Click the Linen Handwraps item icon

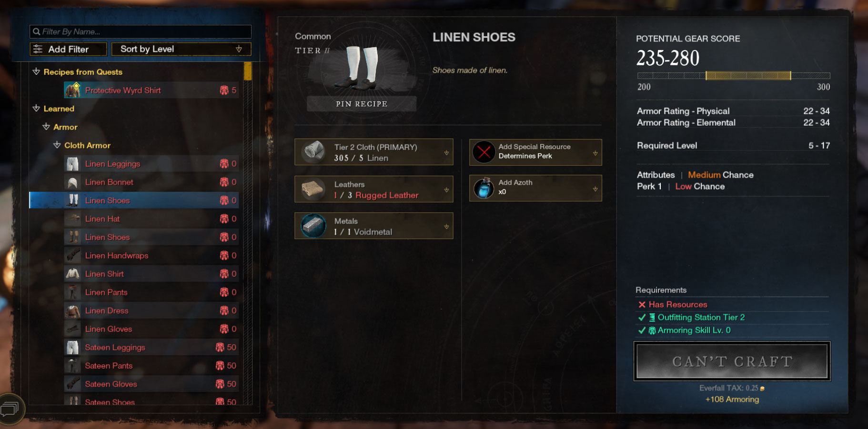72,255
